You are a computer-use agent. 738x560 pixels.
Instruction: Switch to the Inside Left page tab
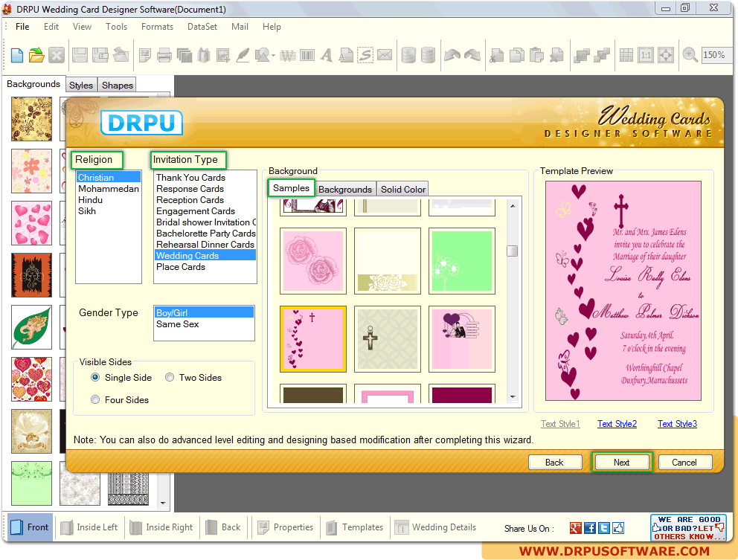click(x=89, y=527)
